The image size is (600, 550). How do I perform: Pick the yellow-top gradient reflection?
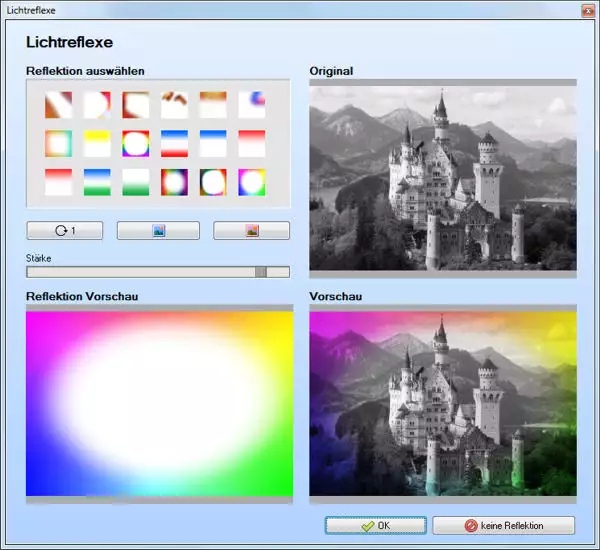tap(97, 144)
